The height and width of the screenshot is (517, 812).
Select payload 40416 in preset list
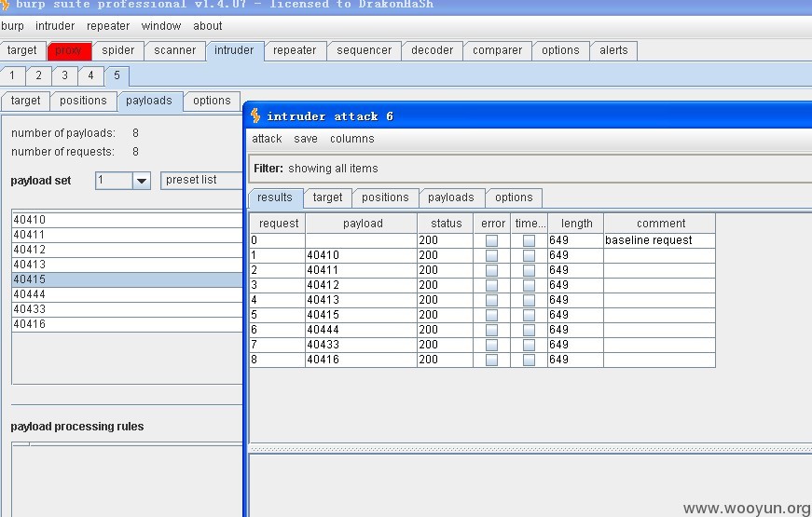coord(127,324)
